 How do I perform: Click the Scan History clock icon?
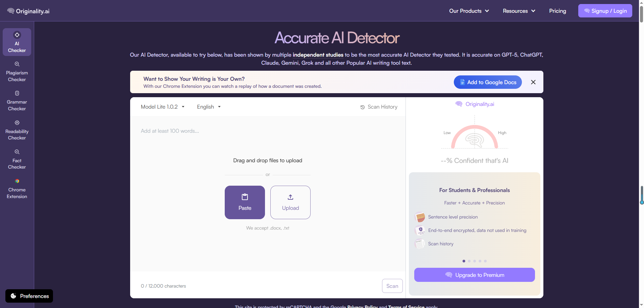coord(363,107)
